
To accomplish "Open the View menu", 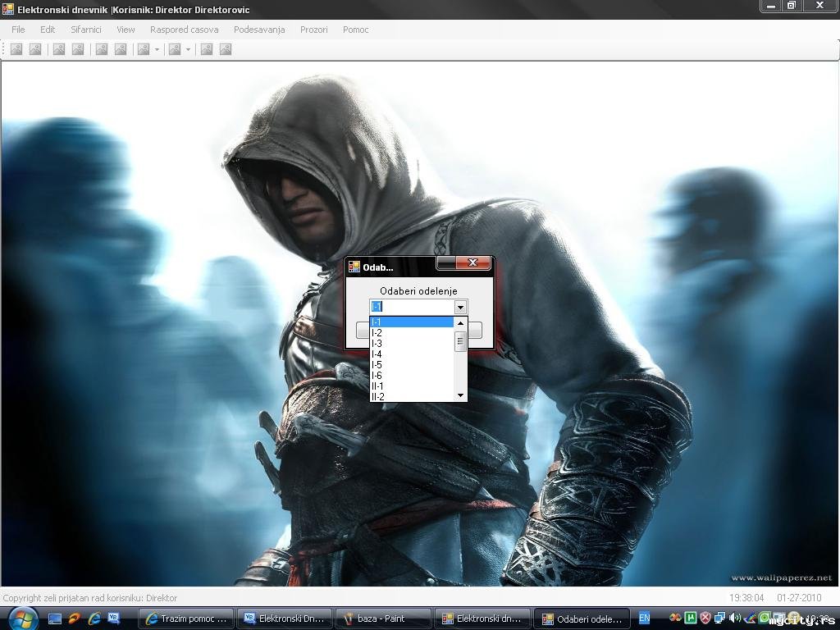I will (x=126, y=30).
